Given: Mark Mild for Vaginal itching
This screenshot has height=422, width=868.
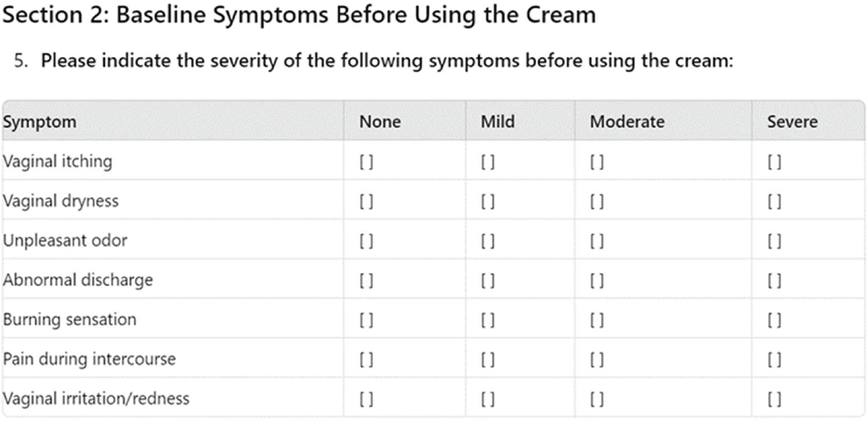Looking at the screenshot, I should point(487,162).
